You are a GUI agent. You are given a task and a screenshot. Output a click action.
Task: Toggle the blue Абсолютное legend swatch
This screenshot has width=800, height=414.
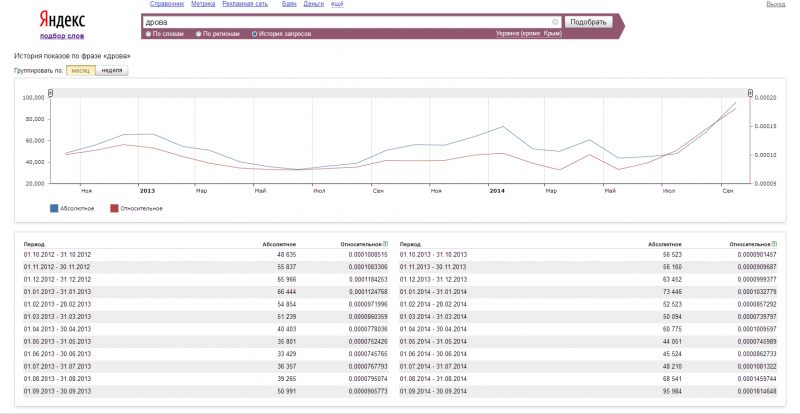[54, 208]
